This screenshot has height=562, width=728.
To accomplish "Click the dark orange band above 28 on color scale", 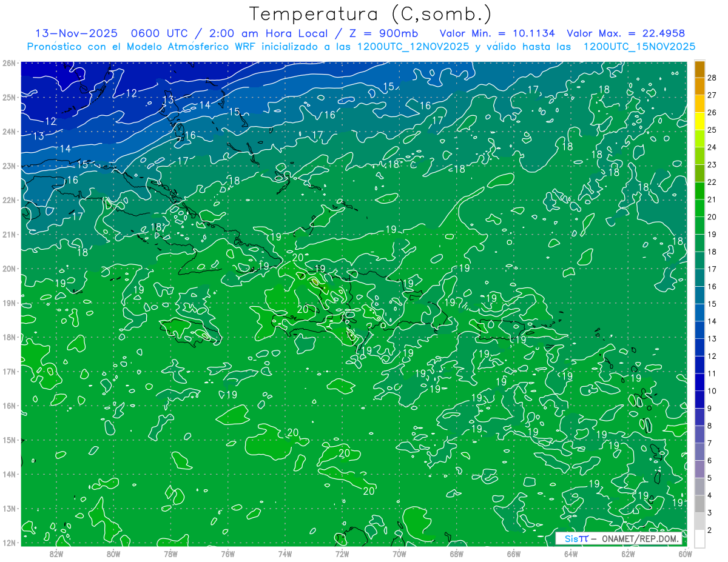I will 700,69.
